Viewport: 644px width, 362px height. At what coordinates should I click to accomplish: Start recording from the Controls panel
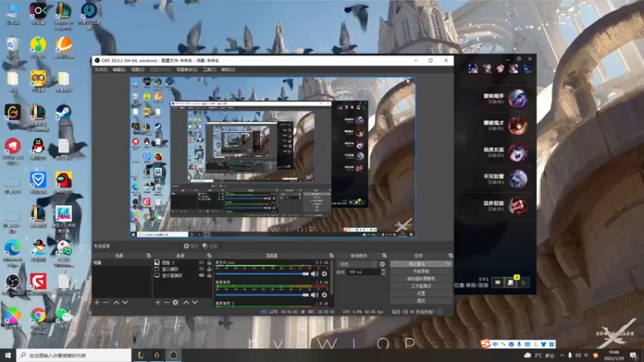click(421, 271)
